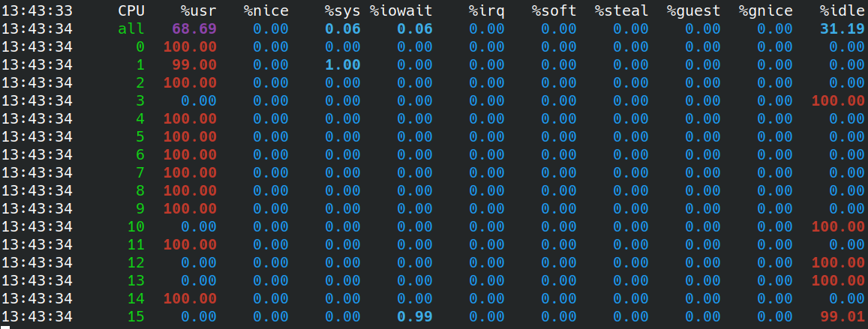Click the 0.06 value under %iowait
Image resolution: width=868 pixels, height=329 pixels.
415,28
